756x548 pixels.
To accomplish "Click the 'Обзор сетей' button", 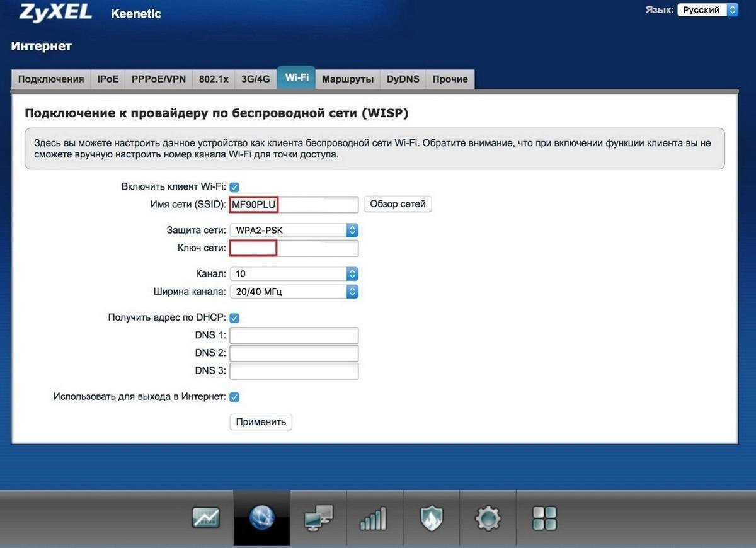I will click(x=398, y=204).
